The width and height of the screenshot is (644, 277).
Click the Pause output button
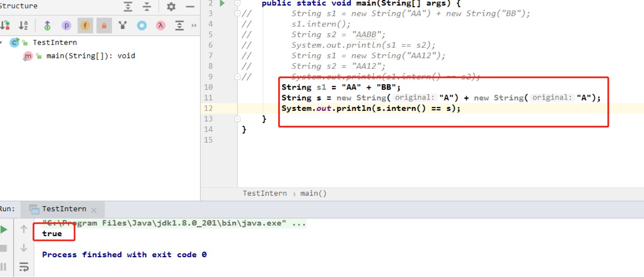point(3,267)
